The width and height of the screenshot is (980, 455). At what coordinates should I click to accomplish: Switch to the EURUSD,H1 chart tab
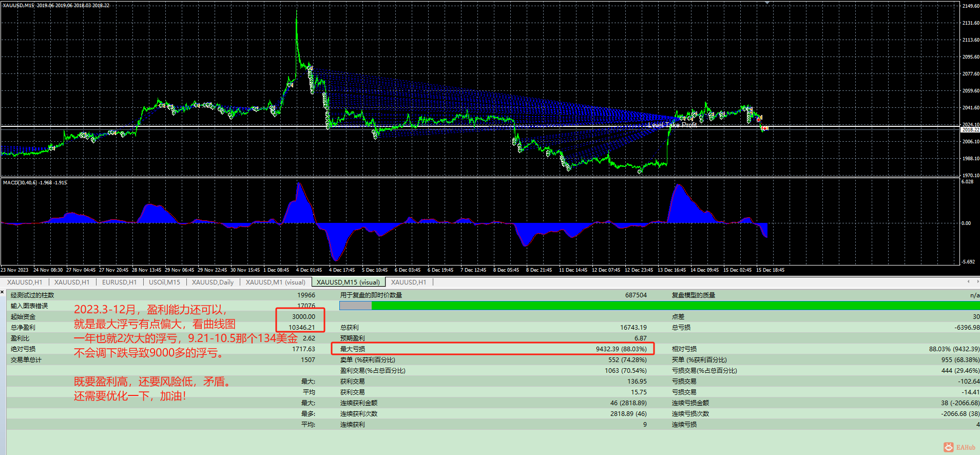[119, 282]
